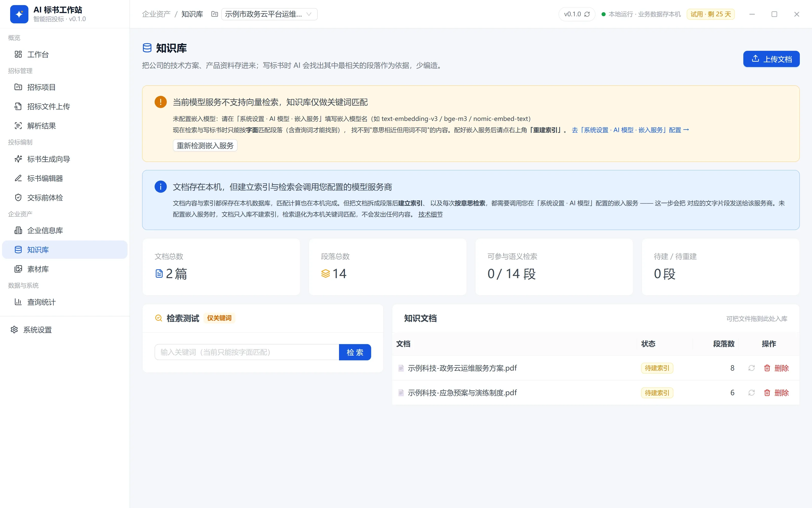The height and width of the screenshot is (508, 812).
Task: Click the 仅关键词 tag
Action: tap(219, 318)
